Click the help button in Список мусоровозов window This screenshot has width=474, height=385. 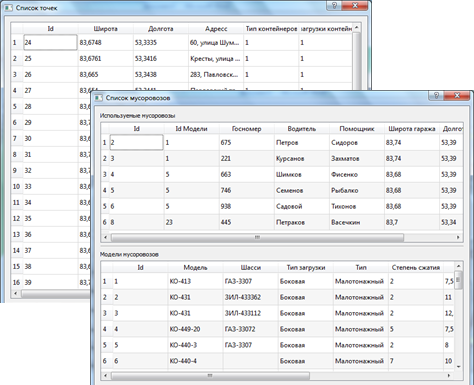(x=437, y=96)
